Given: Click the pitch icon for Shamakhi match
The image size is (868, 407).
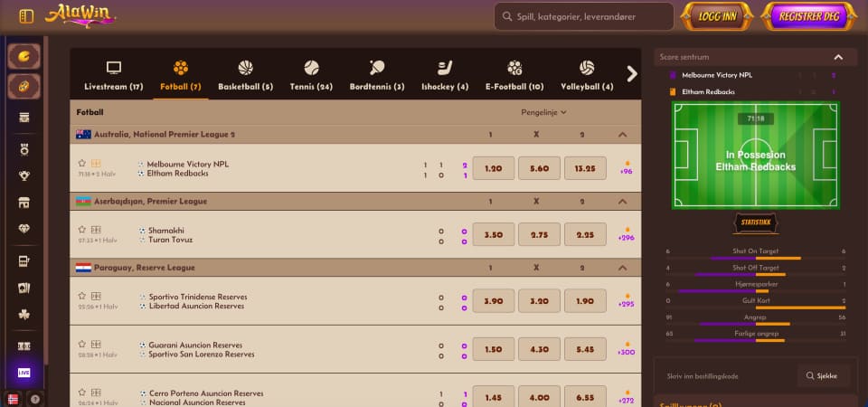Looking at the screenshot, I should click(96, 230).
